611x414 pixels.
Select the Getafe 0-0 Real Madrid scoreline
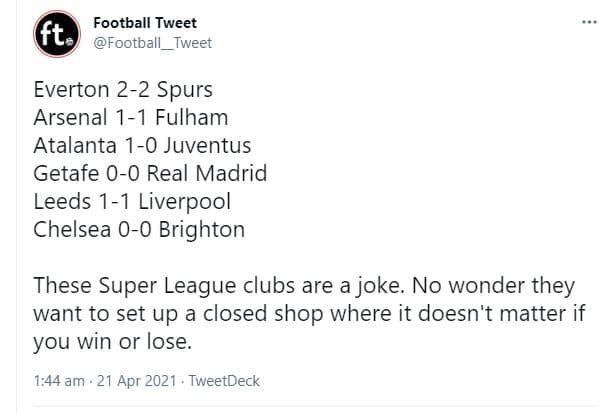(150, 173)
